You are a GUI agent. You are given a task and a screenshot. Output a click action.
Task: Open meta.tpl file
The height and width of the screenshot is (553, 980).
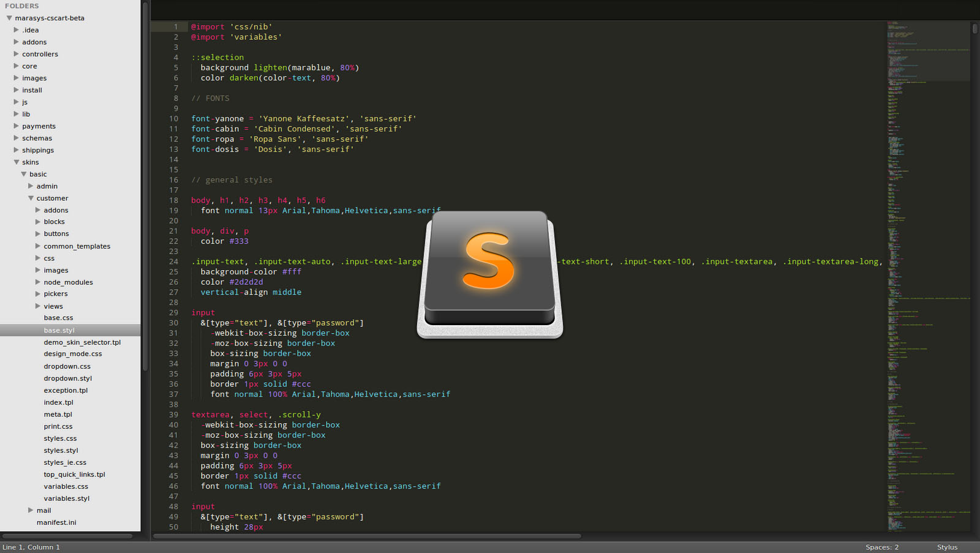tap(58, 415)
